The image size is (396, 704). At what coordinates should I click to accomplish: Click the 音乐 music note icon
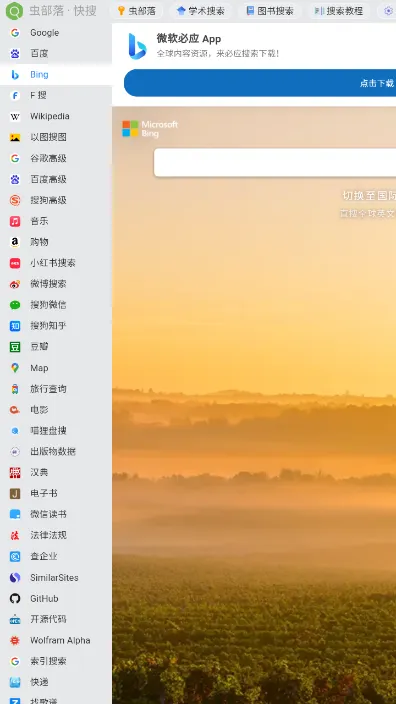pyautogui.click(x=15, y=221)
